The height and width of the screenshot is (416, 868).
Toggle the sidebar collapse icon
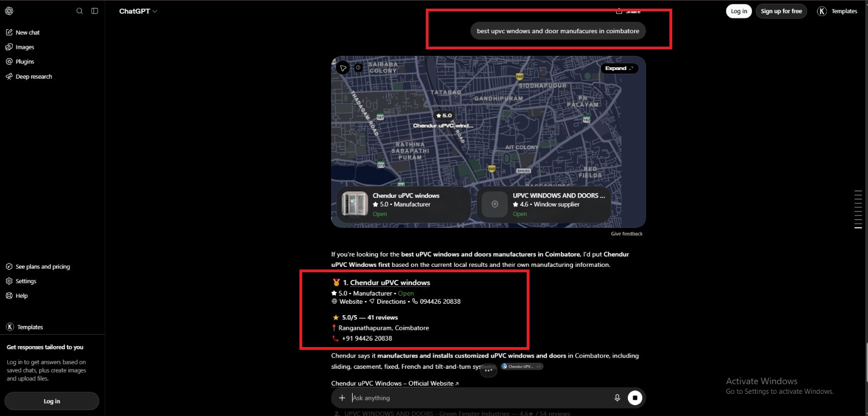(x=94, y=11)
